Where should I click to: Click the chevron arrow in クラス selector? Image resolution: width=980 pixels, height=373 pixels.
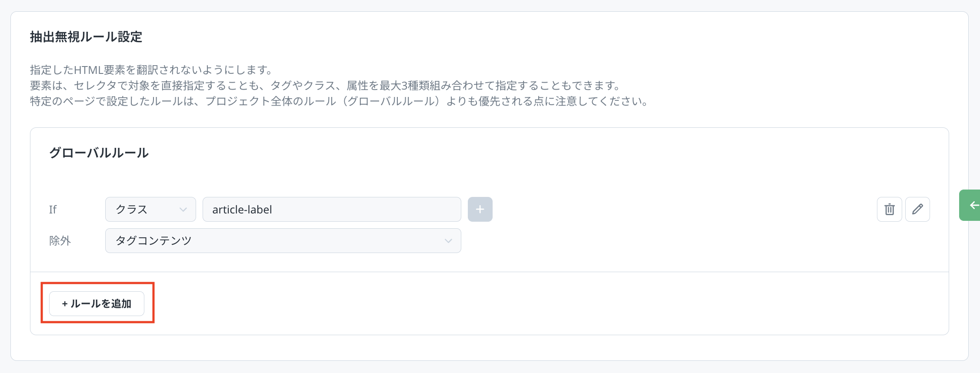(x=183, y=210)
